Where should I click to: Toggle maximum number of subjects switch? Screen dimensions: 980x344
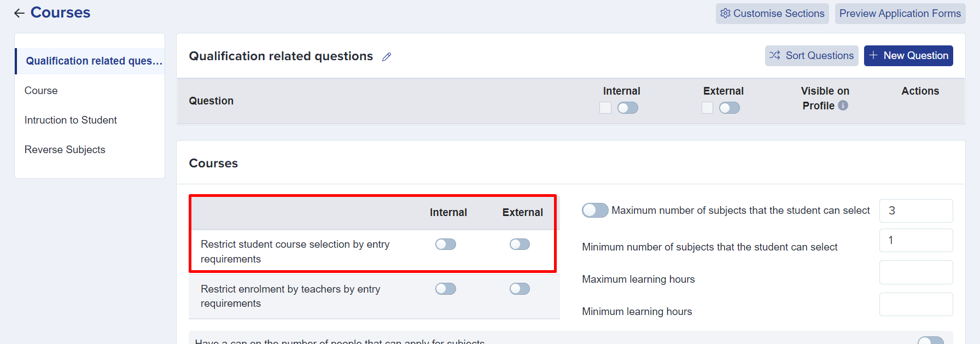click(595, 210)
